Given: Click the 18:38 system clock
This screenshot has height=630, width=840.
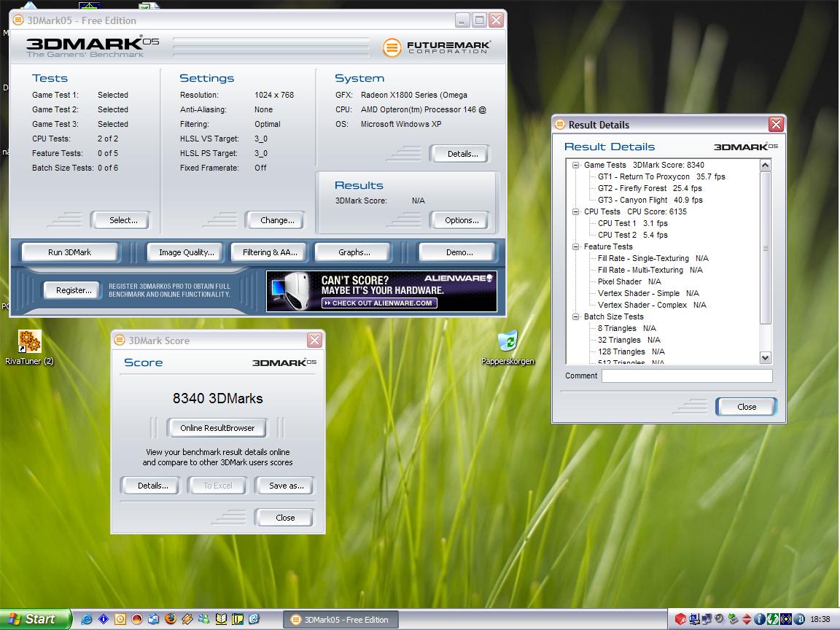Looking at the screenshot, I should coord(820,619).
